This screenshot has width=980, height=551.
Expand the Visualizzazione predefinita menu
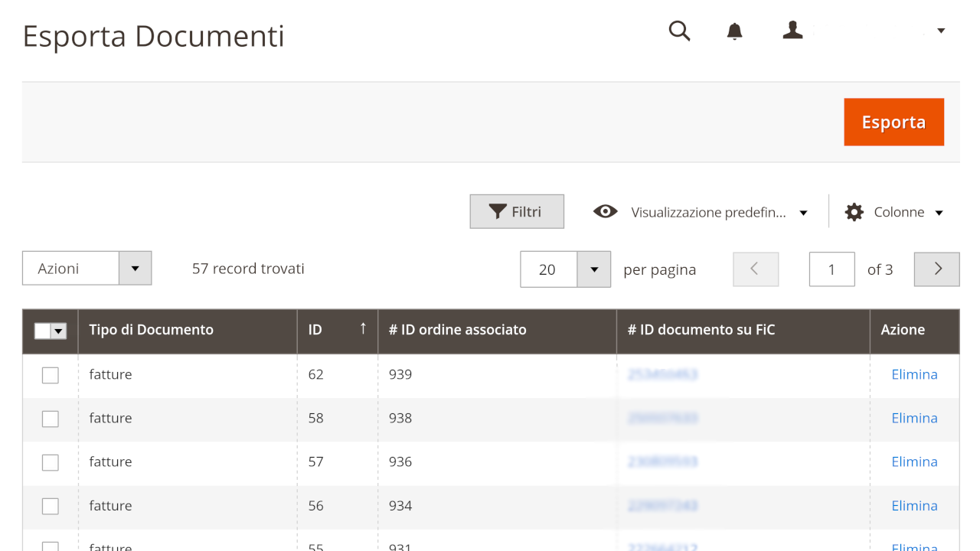click(x=803, y=213)
